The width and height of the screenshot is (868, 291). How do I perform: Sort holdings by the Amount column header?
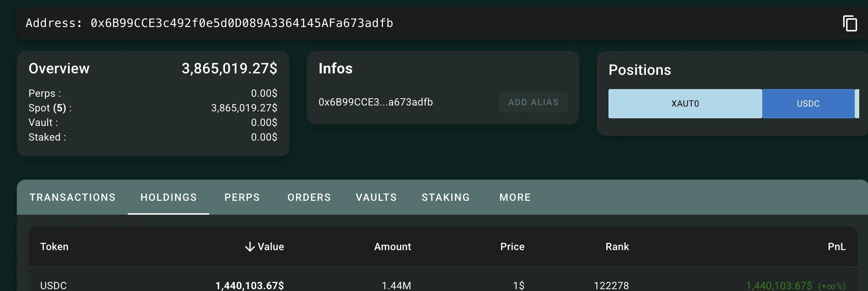[x=392, y=247]
